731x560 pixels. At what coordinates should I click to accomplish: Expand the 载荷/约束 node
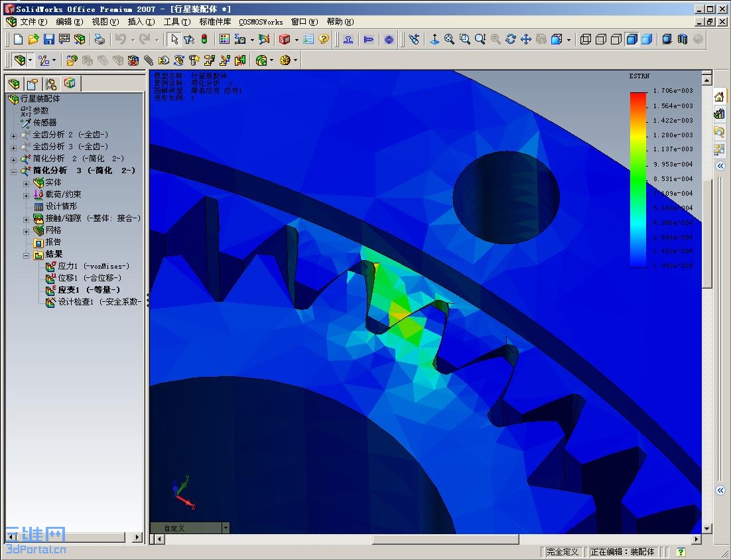26,196
